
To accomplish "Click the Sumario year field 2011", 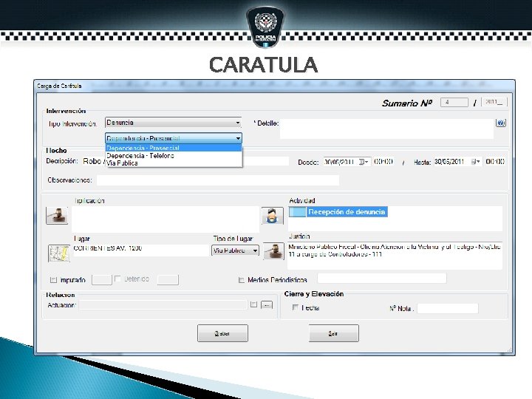I will pyautogui.click(x=494, y=102).
